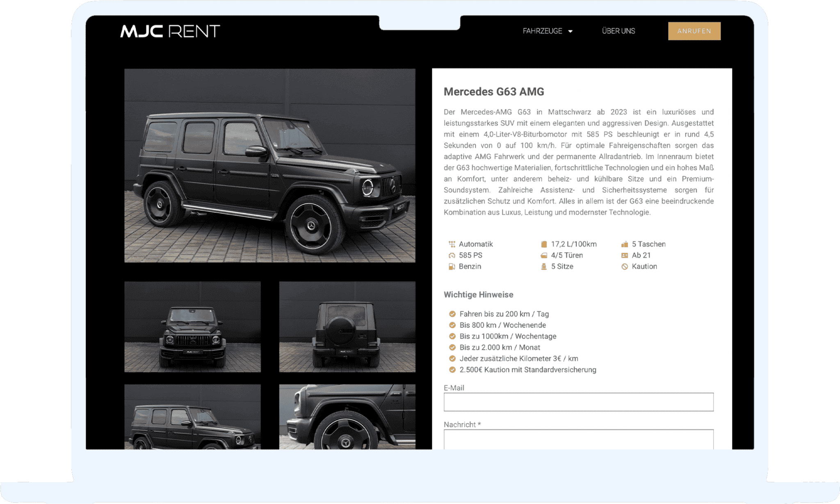Image resolution: width=840 pixels, height=504 pixels.
Task: Click the 585 PS speedometer icon
Action: [x=452, y=255]
